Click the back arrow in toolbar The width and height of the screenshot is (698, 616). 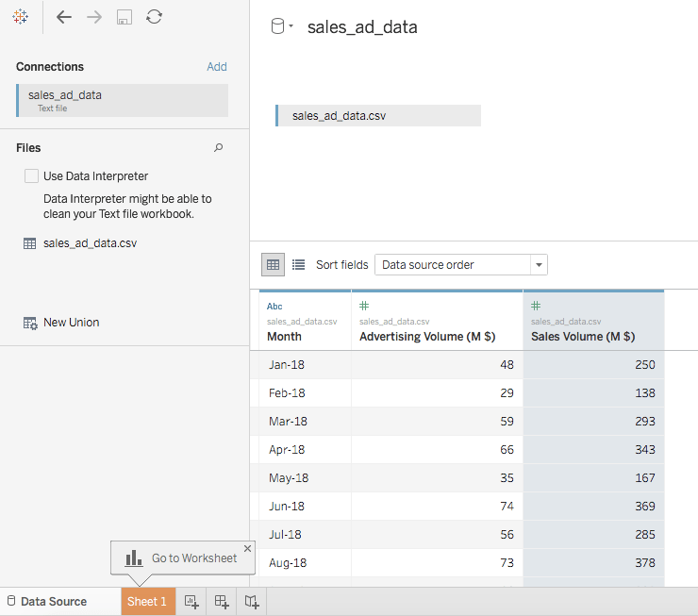coord(64,17)
